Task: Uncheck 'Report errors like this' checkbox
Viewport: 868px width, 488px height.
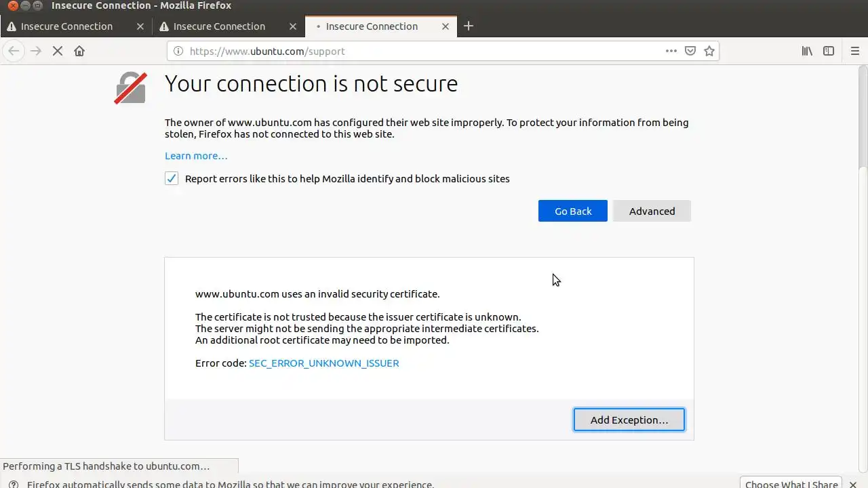Action: [172, 179]
